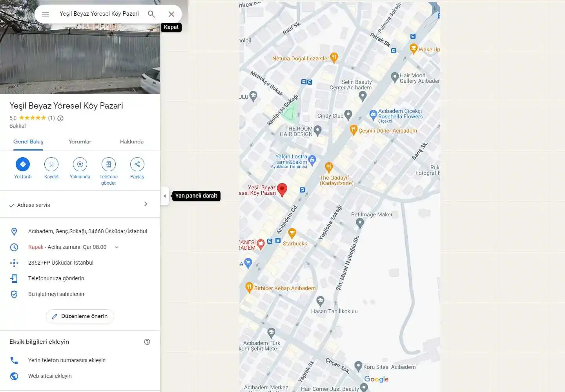Click the search magnifier icon
565x392 pixels.
pos(151,14)
